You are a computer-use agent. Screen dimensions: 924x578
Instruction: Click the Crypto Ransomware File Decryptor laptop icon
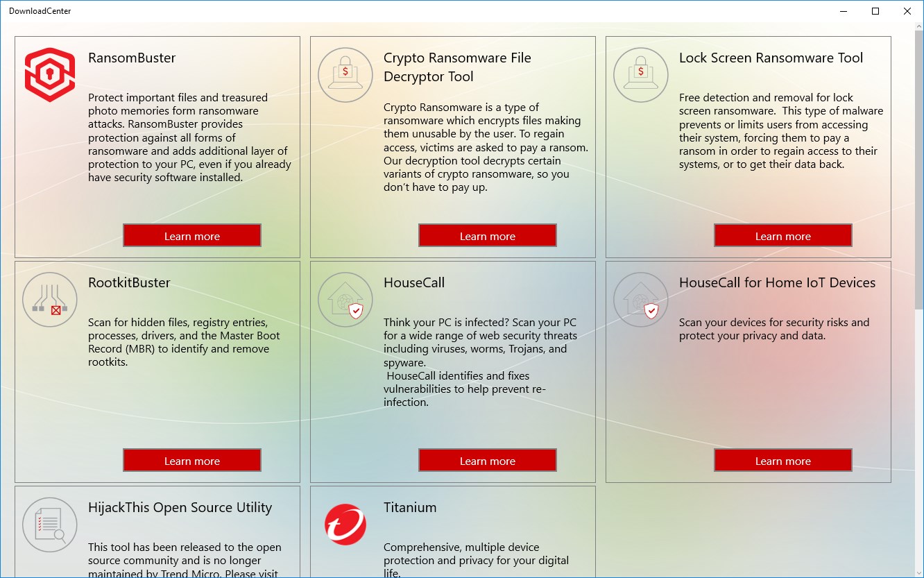click(x=345, y=75)
